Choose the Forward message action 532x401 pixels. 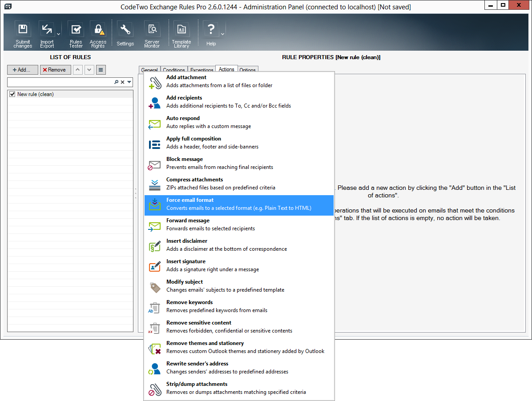tap(239, 225)
